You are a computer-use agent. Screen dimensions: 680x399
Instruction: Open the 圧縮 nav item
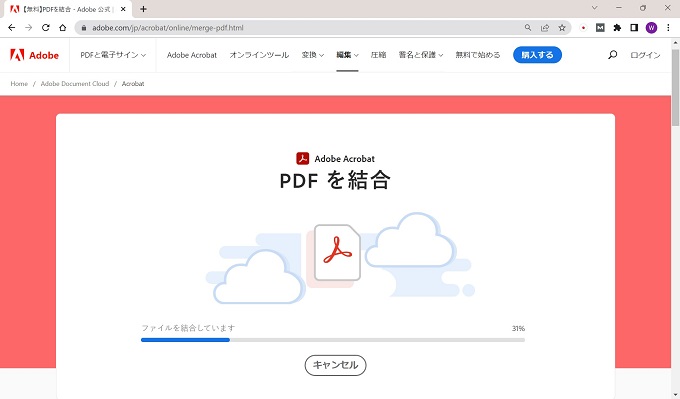(378, 55)
